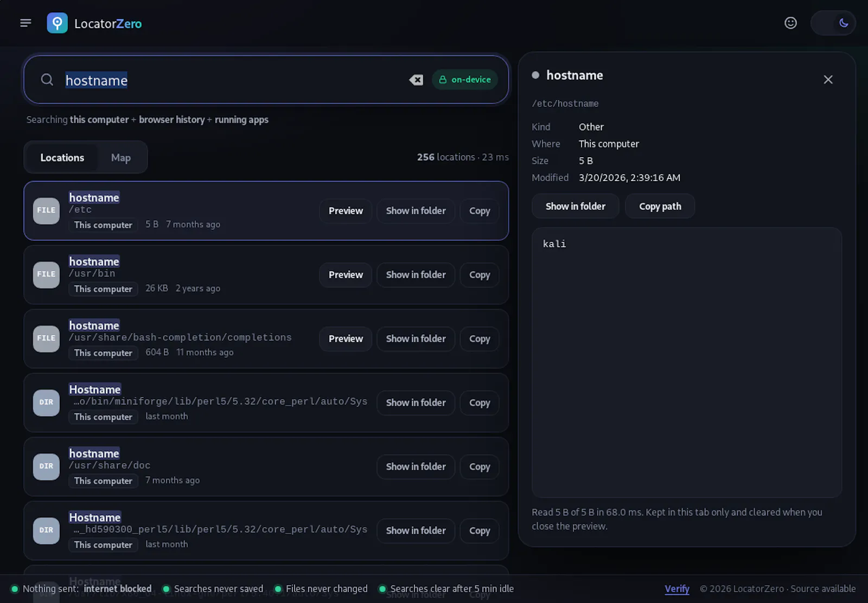Copy the /usr/share/doc hostname row
Screen dimensions: 868x603
(480, 467)
